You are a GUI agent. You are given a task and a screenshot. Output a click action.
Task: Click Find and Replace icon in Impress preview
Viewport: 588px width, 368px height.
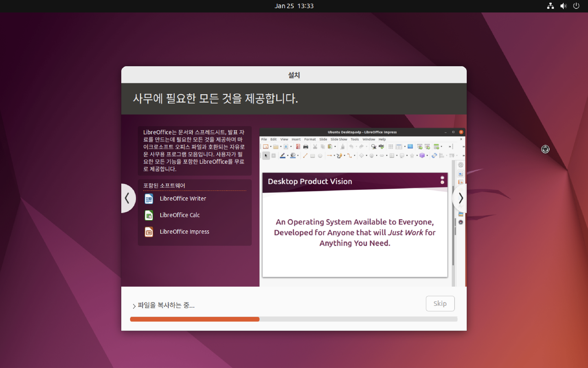point(374,147)
